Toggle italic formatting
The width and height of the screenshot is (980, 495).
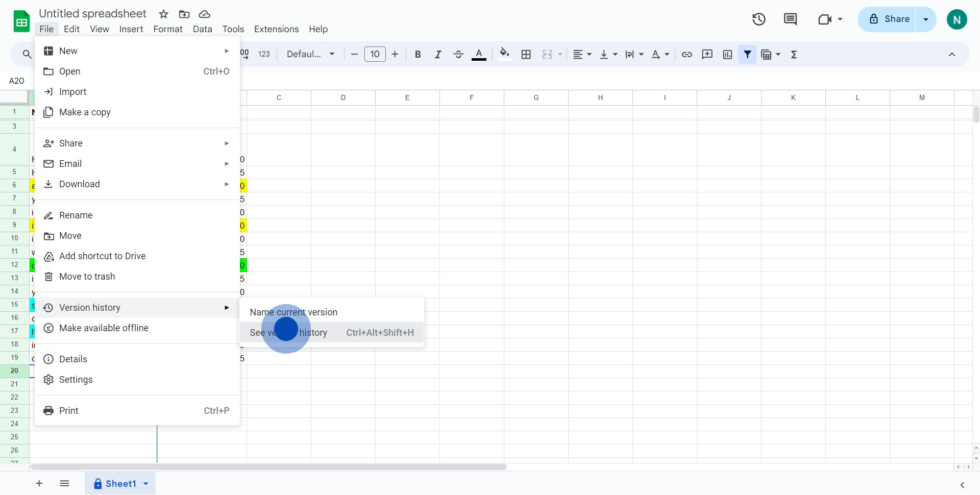tap(437, 55)
